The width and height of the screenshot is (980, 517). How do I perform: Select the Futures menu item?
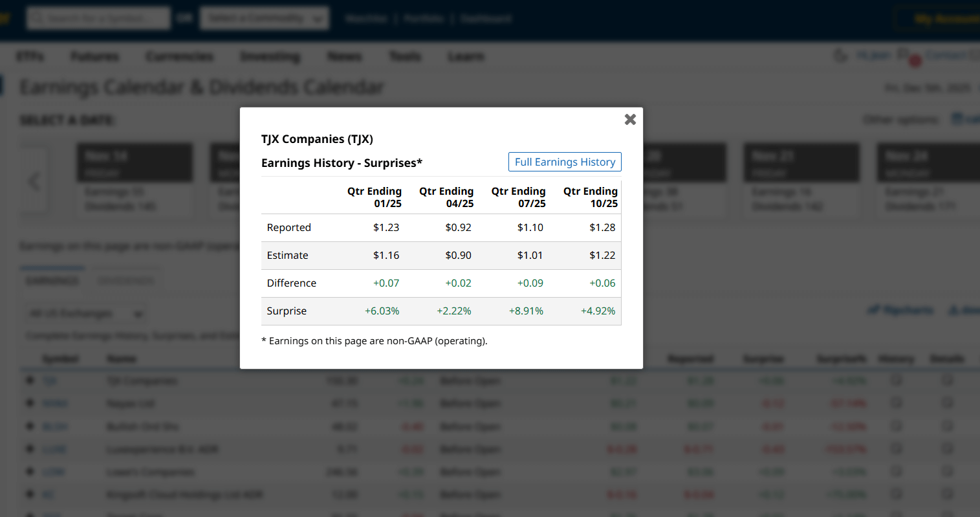coord(94,56)
